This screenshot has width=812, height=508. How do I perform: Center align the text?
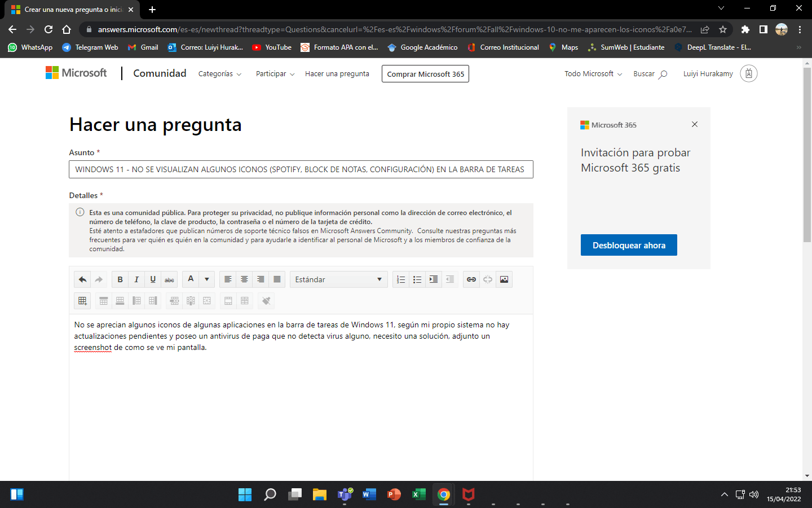point(244,279)
